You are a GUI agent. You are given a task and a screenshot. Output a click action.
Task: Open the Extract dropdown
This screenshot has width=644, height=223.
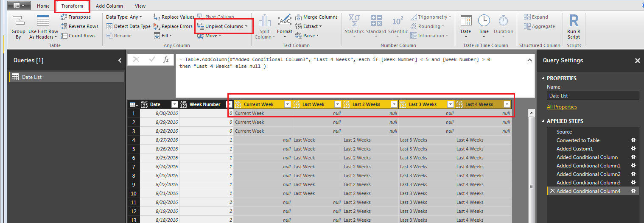(x=308, y=26)
